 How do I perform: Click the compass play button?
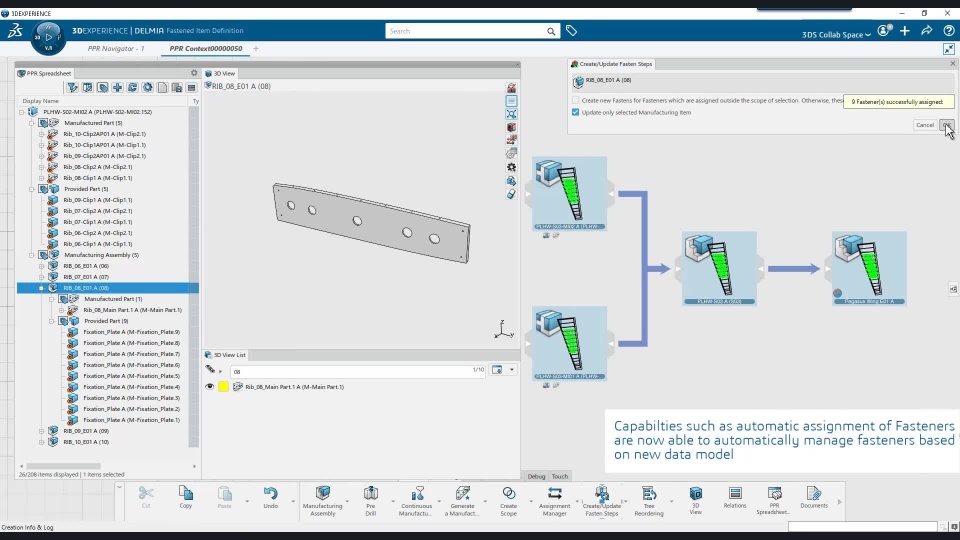point(48,37)
